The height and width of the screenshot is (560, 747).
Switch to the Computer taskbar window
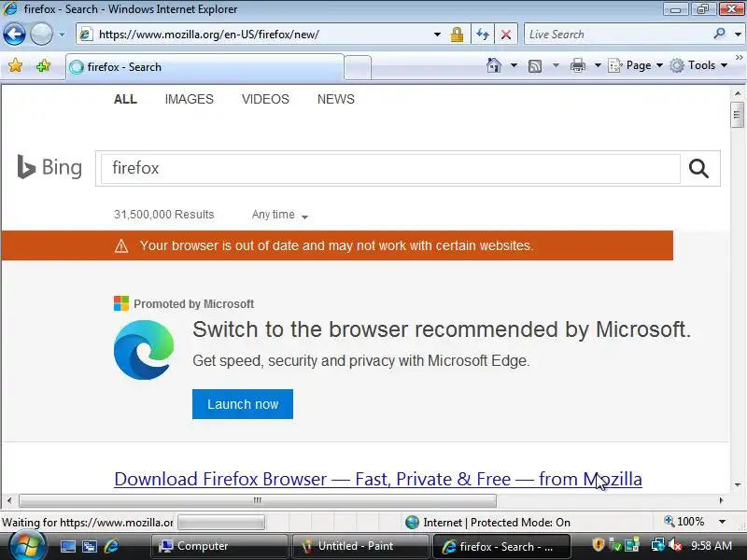219,546
